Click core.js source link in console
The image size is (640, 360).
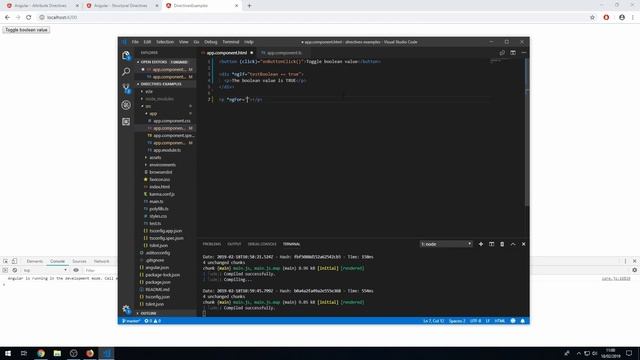[x=616, y=278]
